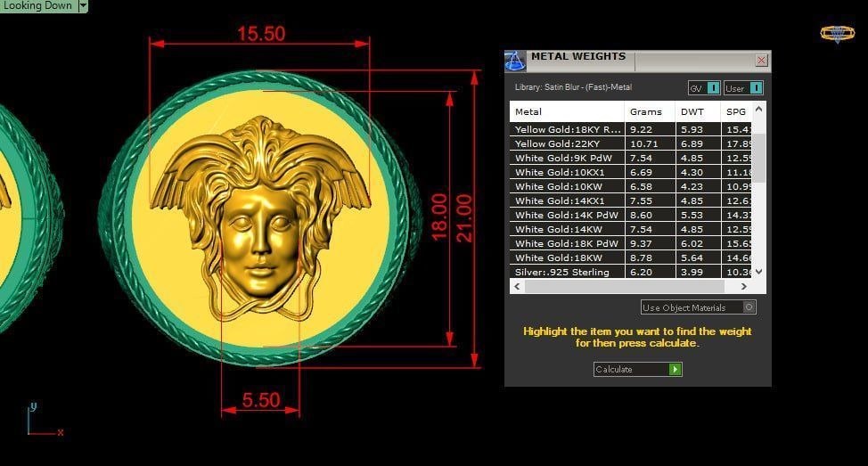Click the 6.20 grams cell

(x=650, y=273)
